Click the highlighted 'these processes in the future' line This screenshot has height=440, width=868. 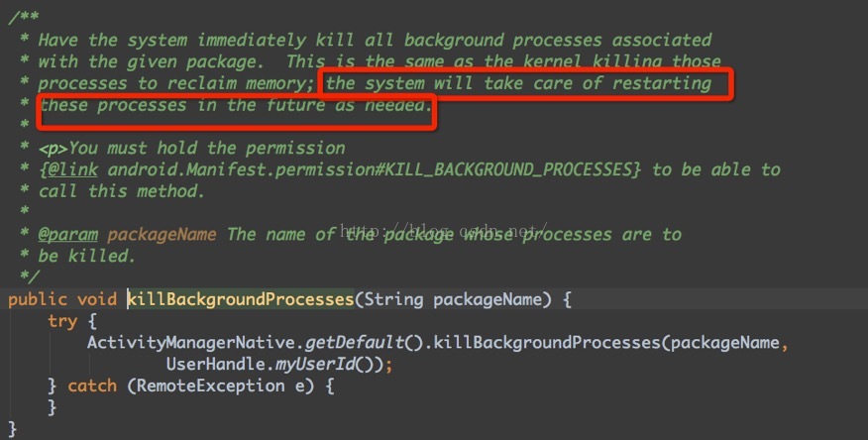point(178,105)
